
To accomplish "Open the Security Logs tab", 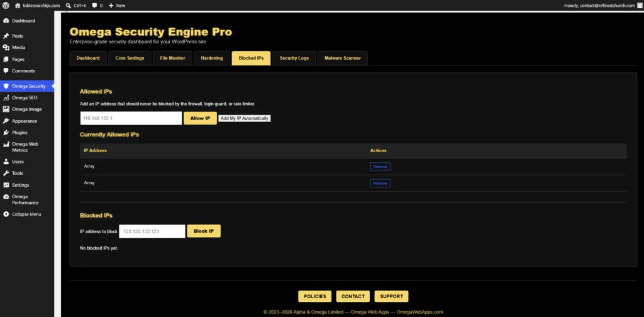I will (x=294, y=58).
